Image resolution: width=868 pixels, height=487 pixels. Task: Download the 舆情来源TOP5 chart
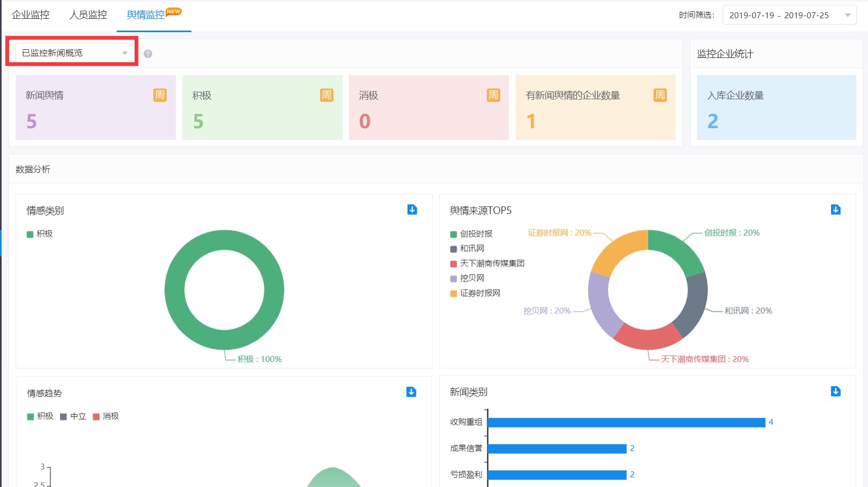[x=836, y=209]
